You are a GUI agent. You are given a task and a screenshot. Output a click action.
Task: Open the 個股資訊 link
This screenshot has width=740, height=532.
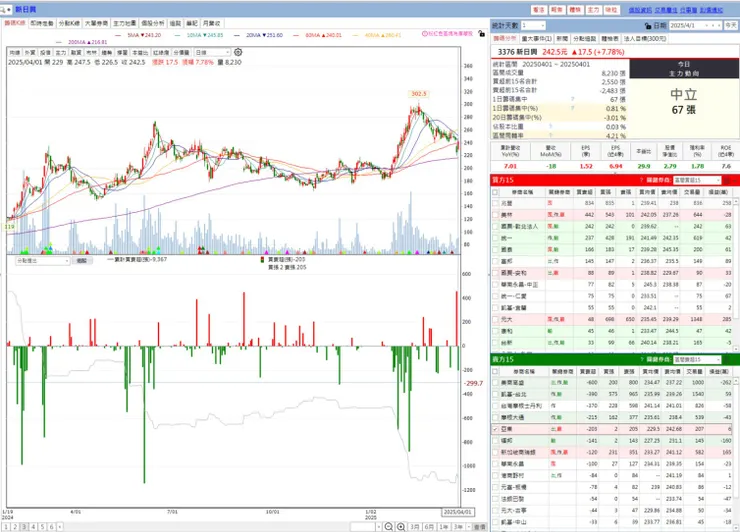tap(640, 10)
